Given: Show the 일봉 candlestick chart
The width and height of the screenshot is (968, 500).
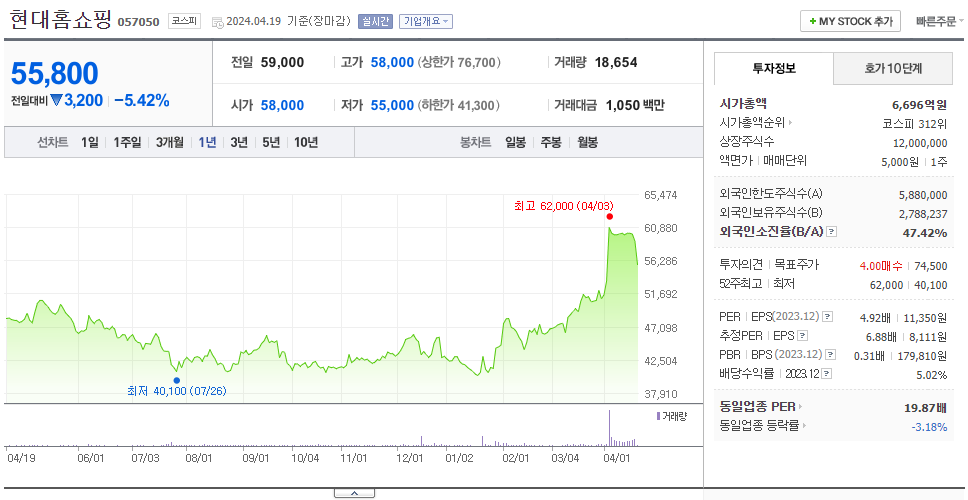Looking at the screenshot, I should [x=515, y=143].
